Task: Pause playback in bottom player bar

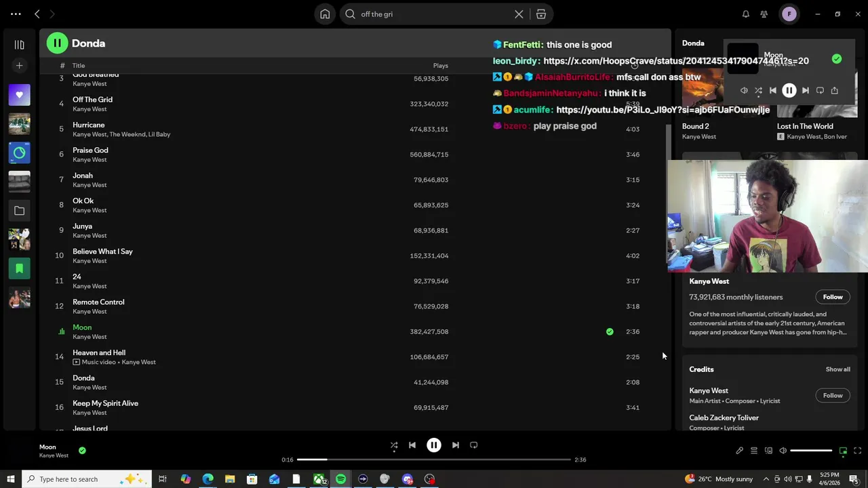Action: tap(434, 445)
